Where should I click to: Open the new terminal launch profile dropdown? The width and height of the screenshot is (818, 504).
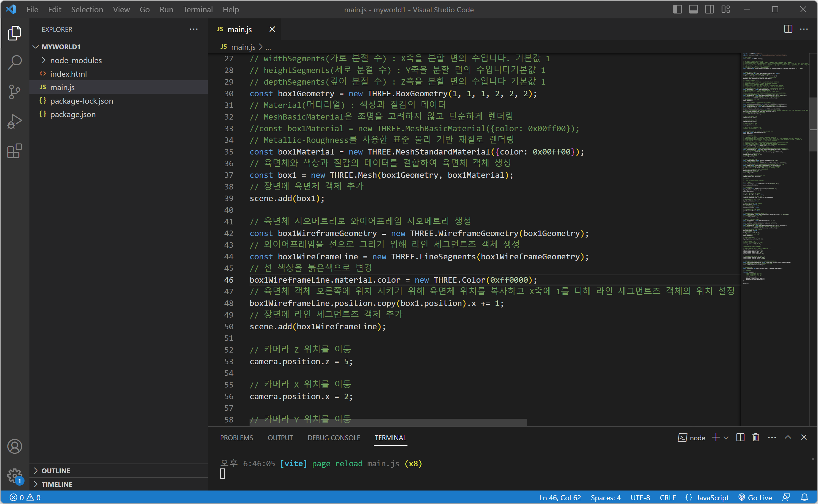pos(726,437)
